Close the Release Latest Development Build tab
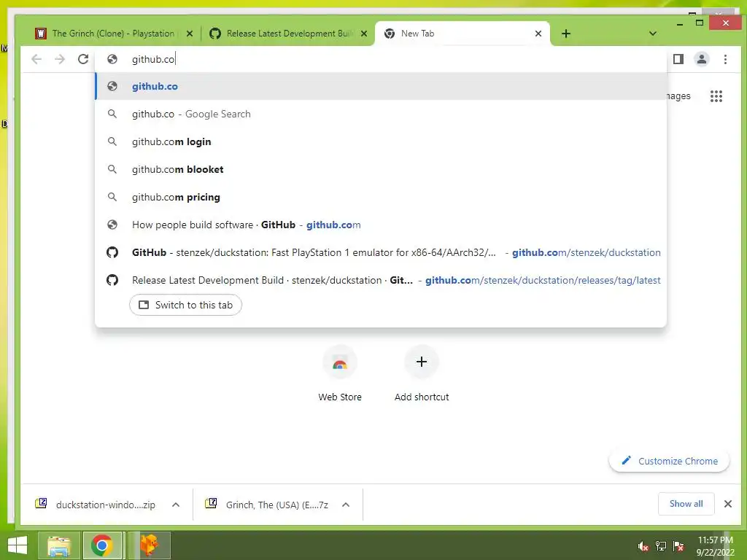This screenshot has height=560, width=747. (364, 34)
